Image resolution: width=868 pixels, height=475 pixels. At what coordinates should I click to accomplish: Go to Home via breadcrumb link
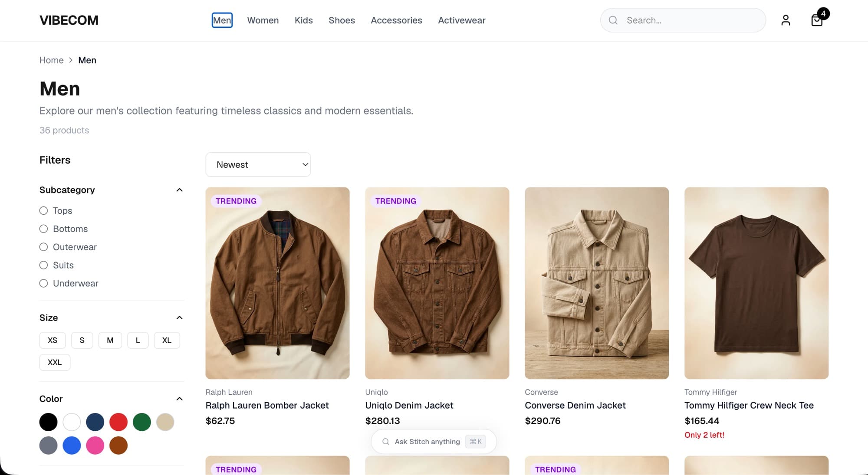(x=52, y=60)
